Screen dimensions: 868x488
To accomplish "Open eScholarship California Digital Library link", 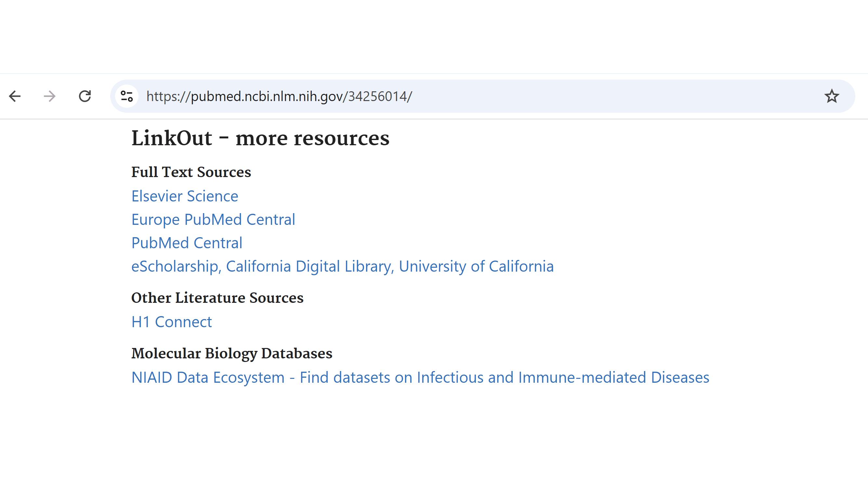I will tap(342, 266).
